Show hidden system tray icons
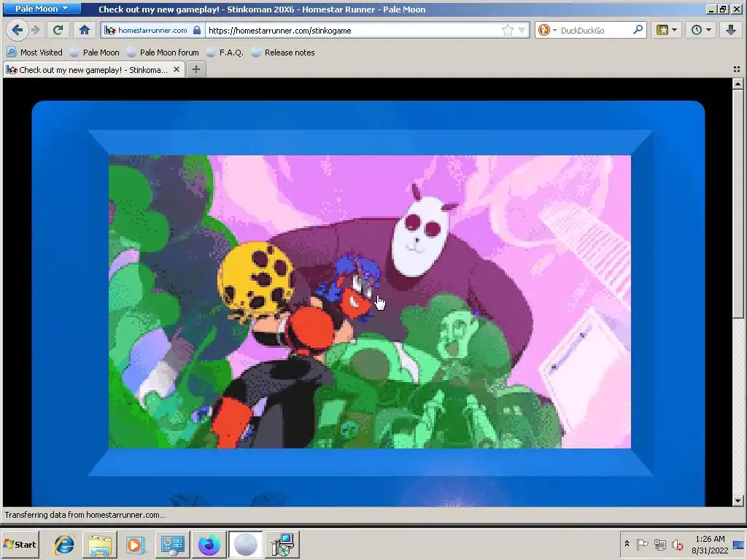 pyautogui.click(x=627, y=544)
